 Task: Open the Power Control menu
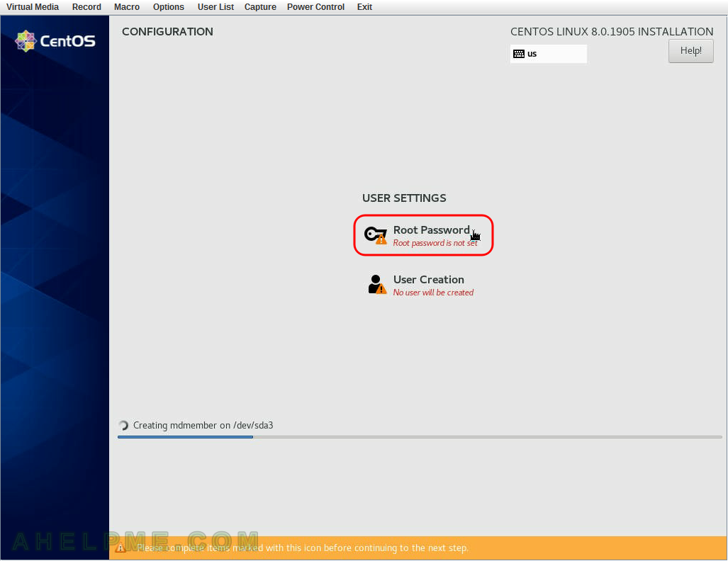coord(315,7)
